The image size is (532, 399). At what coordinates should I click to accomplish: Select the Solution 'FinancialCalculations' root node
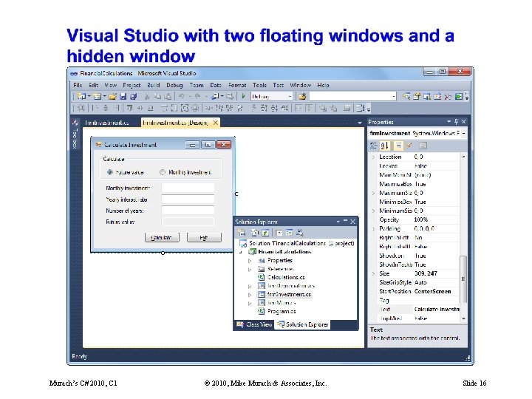(301, 243)
